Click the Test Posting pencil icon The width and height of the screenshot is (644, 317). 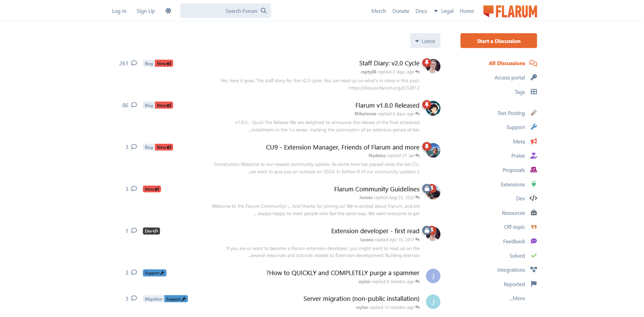pyautogui.click(x=534, y=113)
